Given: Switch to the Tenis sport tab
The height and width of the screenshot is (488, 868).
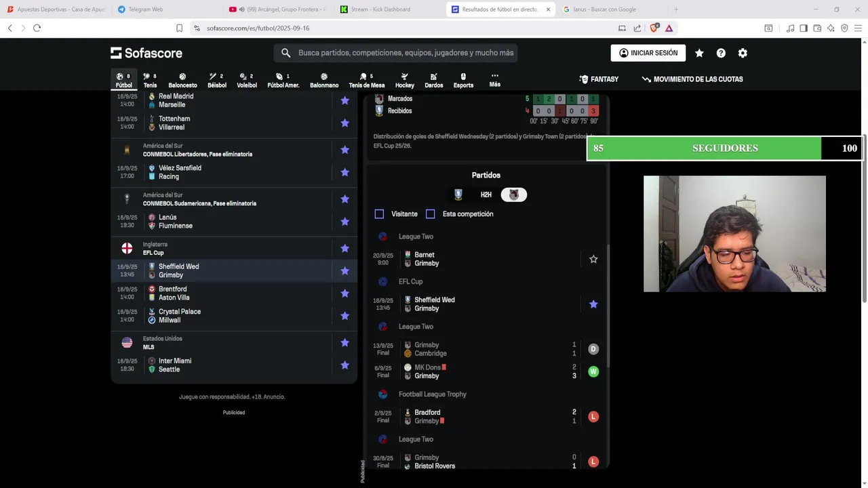Looking at the screenshot, I should [x=150, y=80].
